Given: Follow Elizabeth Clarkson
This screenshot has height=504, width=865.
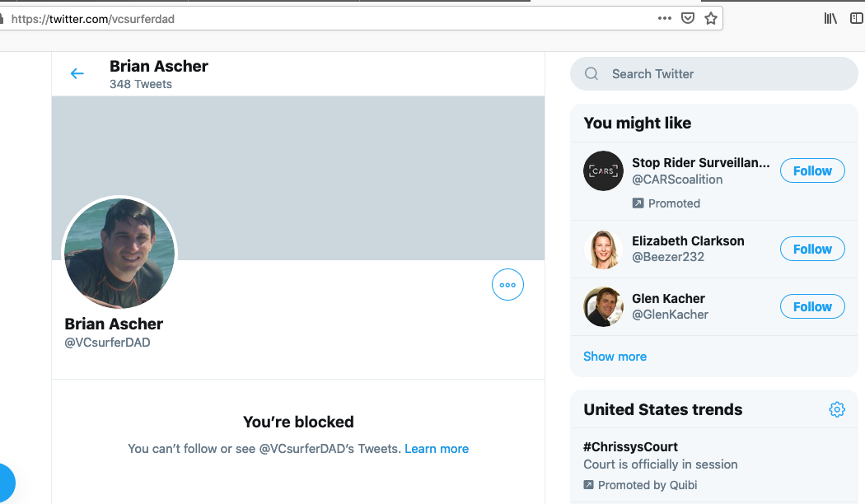Looking at the screenshot, I should (x=812, y=250).
